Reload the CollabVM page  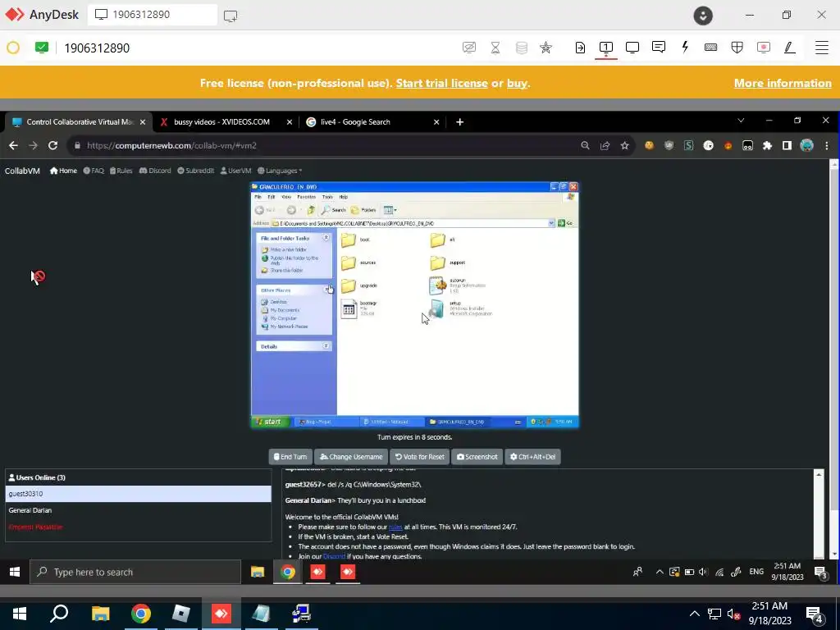(x=52, y=145)
